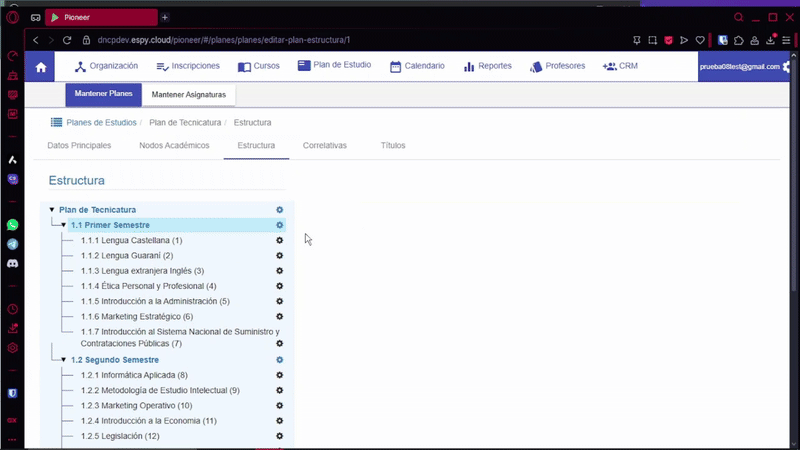Switch to the Correlativas tab
Screen dimensions: 800x450
324,146
